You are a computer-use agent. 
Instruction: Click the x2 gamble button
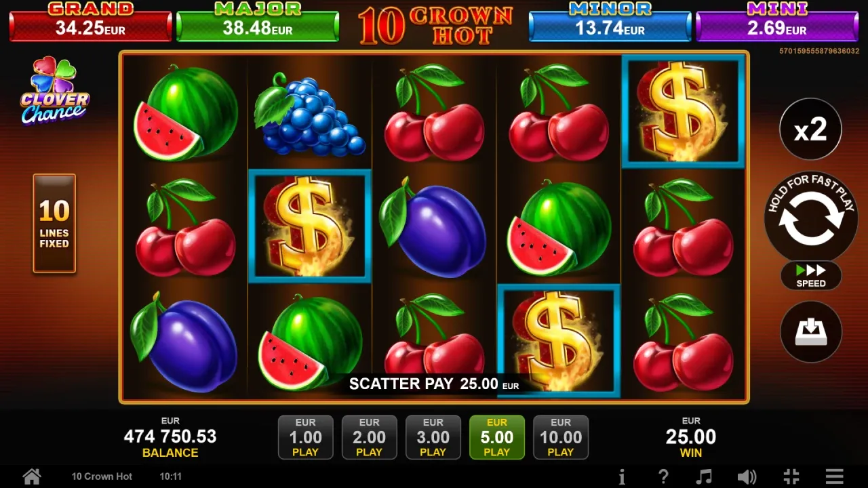[811, 129]
